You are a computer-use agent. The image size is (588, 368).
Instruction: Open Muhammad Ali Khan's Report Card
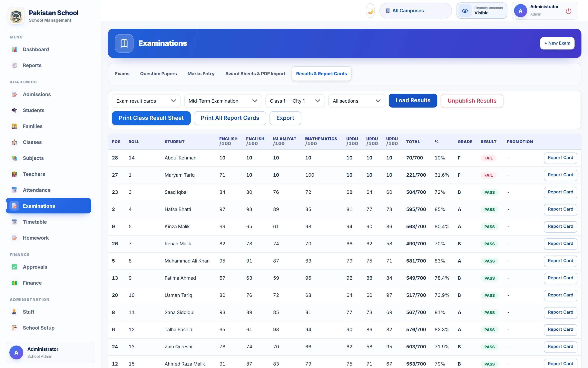click(x=560, y=261)
